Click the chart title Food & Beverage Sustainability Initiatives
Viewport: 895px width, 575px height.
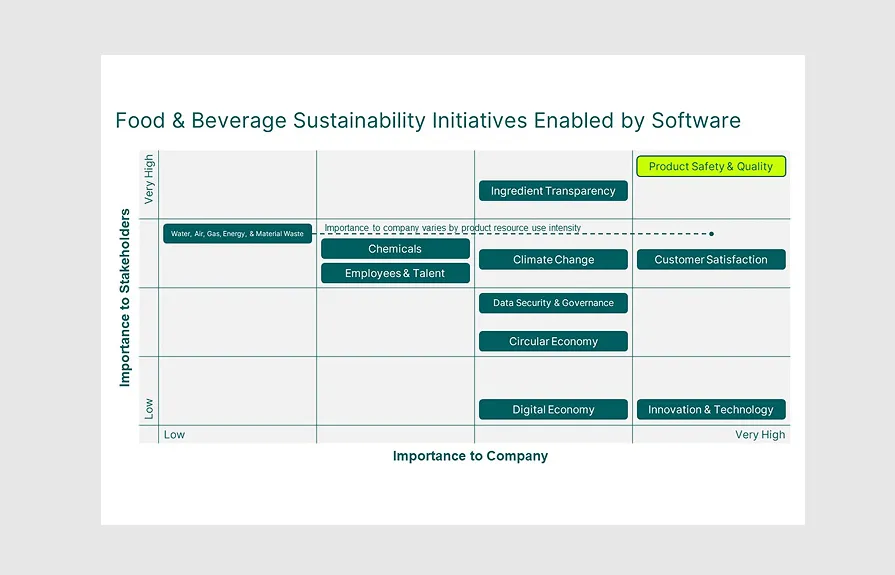(x=428, y=120)
